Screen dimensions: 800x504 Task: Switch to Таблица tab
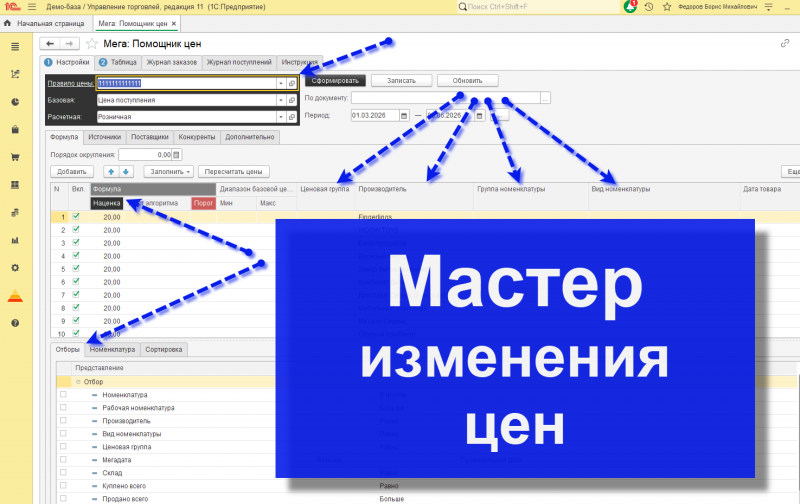[x=118, y=62]
